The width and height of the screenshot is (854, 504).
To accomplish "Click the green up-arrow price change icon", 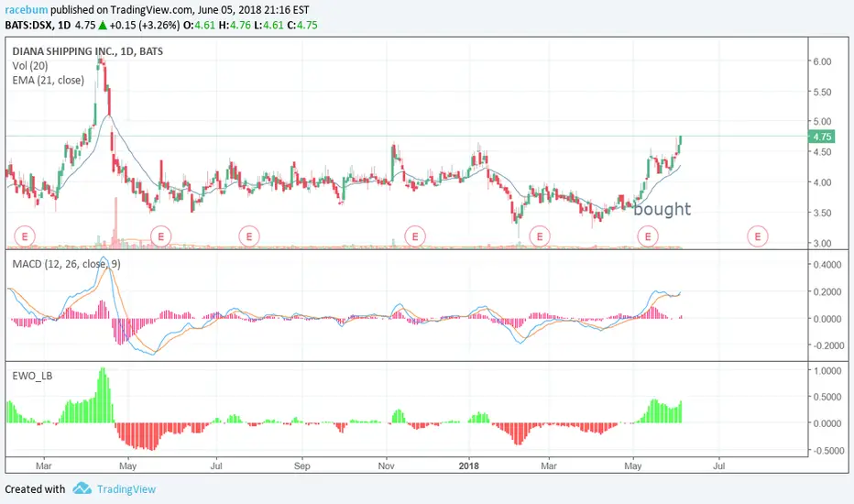I will coord(103,25).
